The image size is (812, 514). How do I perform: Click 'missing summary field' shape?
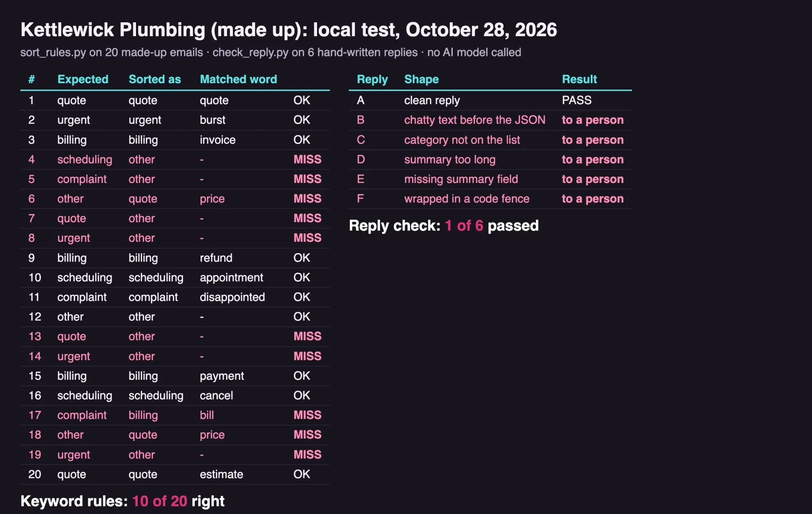click(x=461, y=179)
